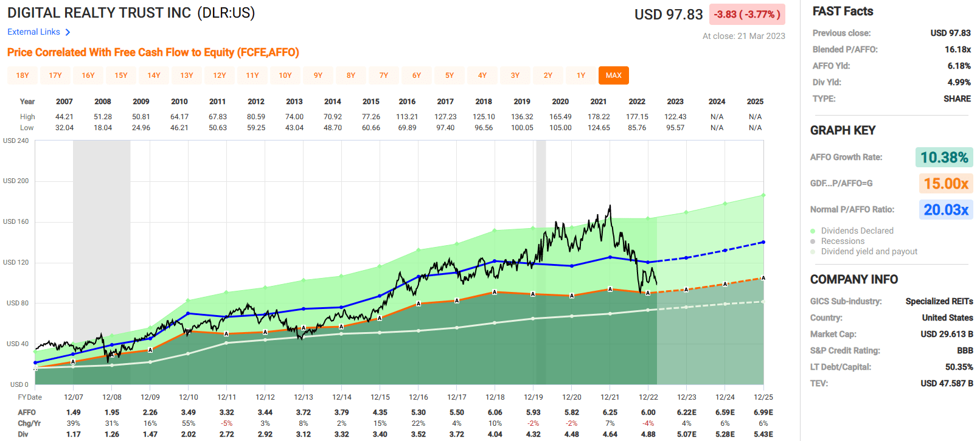
Task: Click the 2022 dividend value 4.88
Action: tap(648, 434)
